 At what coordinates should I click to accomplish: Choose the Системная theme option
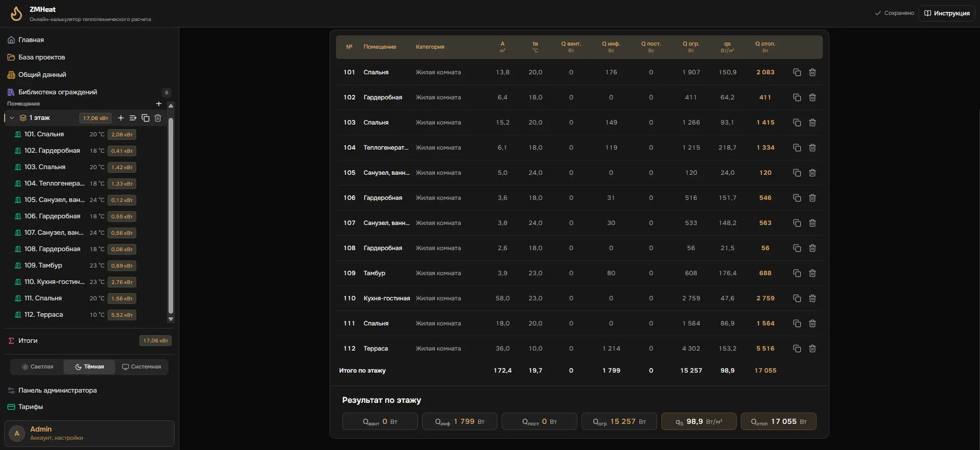tap(141, 366)
